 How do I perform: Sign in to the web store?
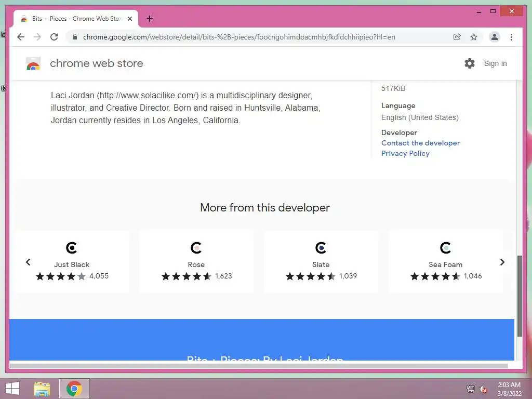[x=495, y=63]
